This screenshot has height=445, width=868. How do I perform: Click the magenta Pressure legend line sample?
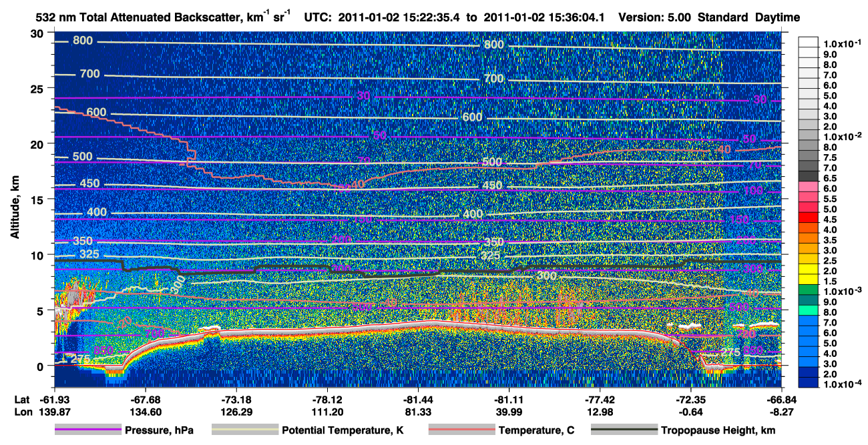(87, 430)
